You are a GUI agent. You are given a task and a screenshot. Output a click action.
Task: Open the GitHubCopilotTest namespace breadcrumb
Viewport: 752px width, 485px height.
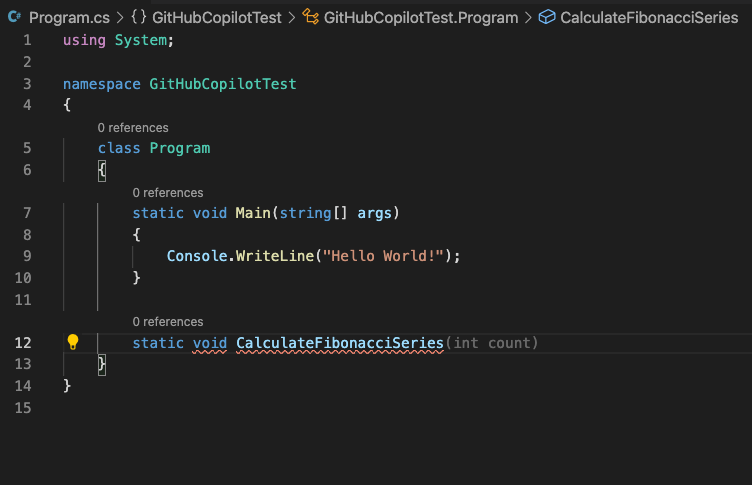(x=217, y=18)
